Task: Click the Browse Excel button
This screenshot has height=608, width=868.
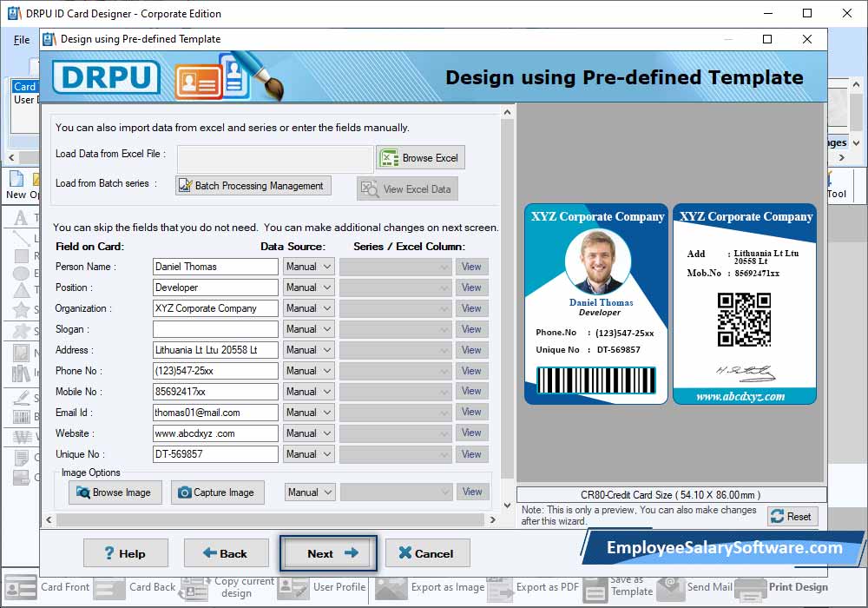Action: tap(421, 158)
